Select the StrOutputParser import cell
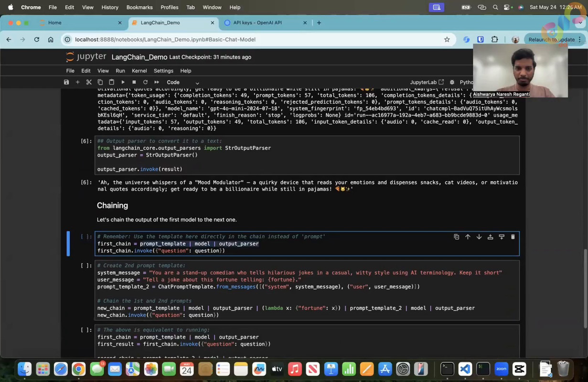The width and height of the screenshot is (588, 382). 307,155
